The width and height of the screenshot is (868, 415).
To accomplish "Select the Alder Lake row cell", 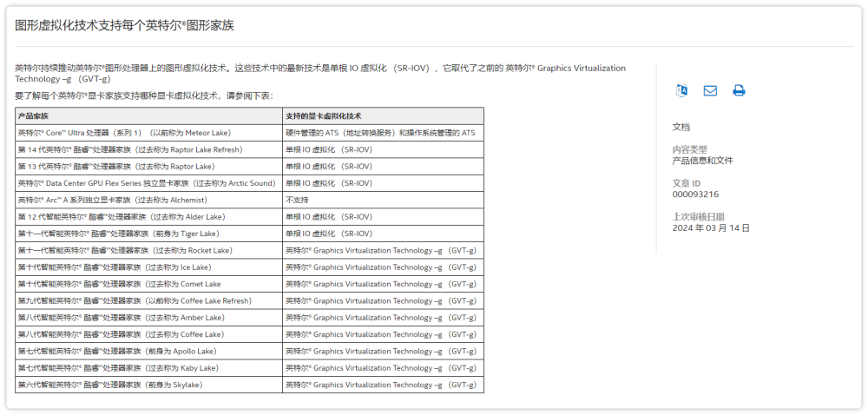I will pos(149,217).
